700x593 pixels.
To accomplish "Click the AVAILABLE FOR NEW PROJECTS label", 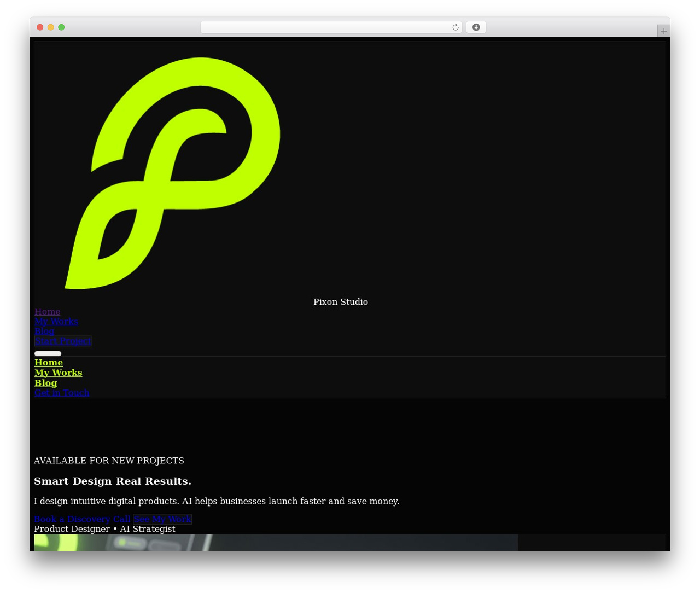I will coord(109,461).
